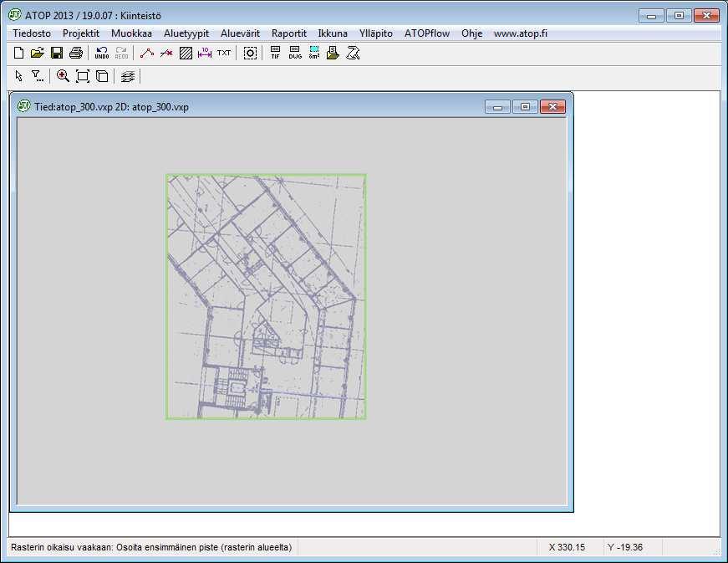Undo the last action
The height and width of the screenshot is (563, 728).
[x=102, y=53]
